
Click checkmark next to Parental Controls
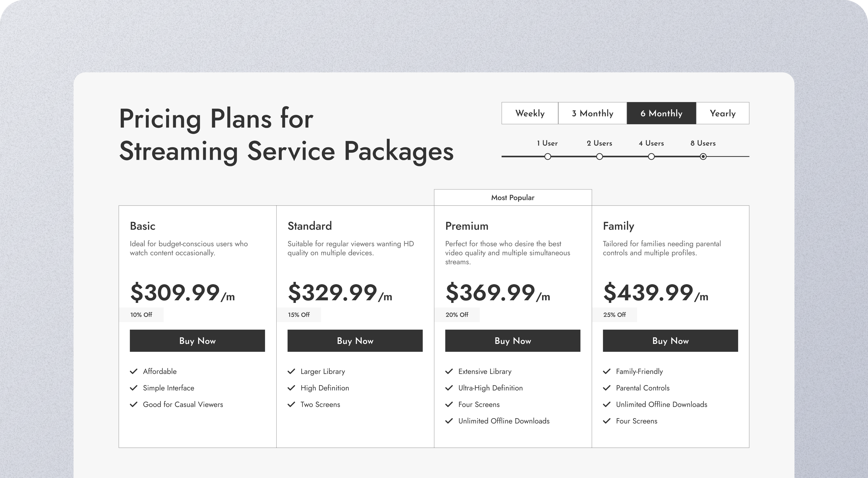point(607,388)
